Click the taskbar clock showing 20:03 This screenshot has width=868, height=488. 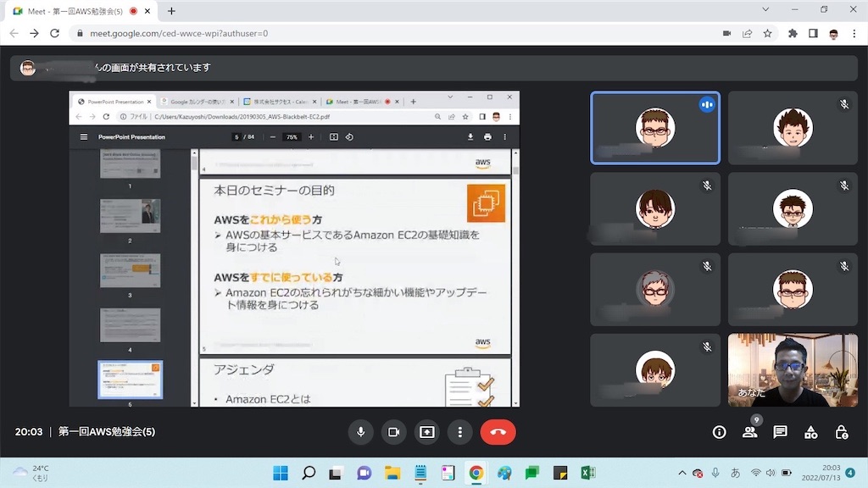(x=821, y=473)
